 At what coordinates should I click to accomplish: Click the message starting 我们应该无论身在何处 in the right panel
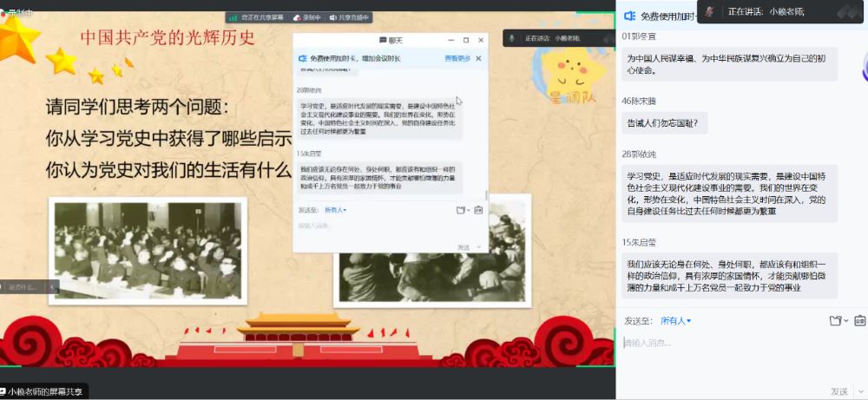(x=729, y=276)
